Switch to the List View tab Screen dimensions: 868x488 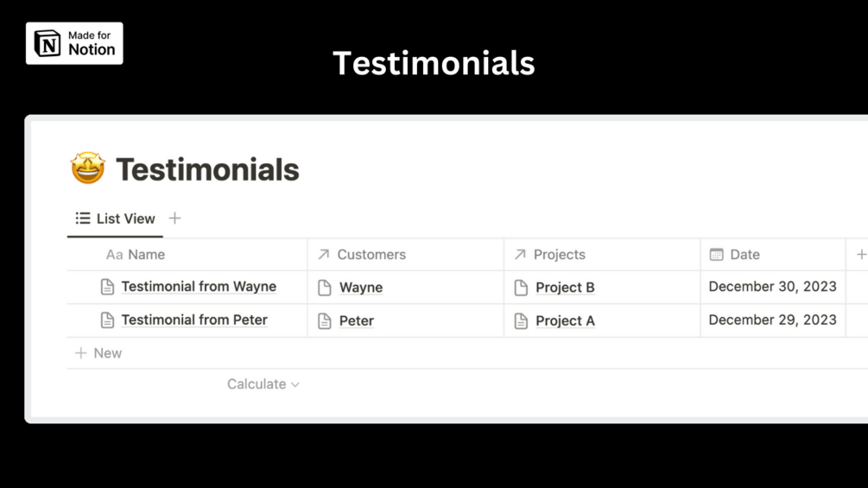[116, 219]
